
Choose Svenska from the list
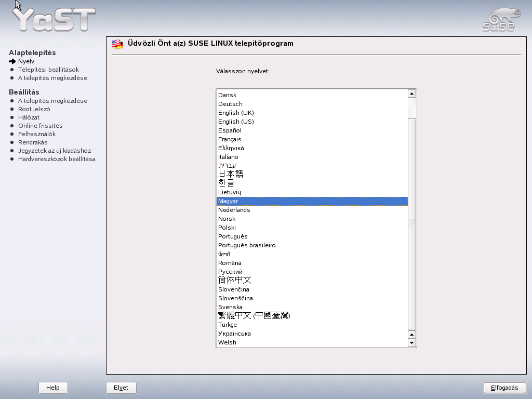click(x=312, y=307)
